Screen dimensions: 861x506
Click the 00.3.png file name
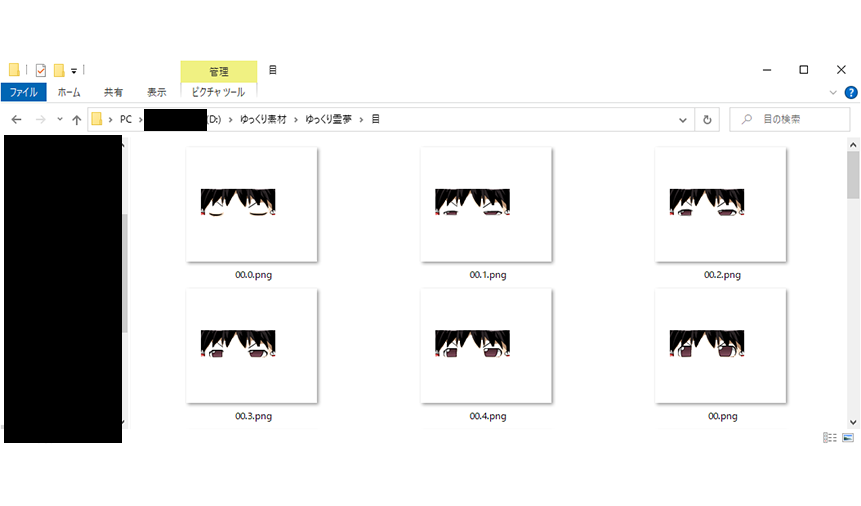coord(253,416)
